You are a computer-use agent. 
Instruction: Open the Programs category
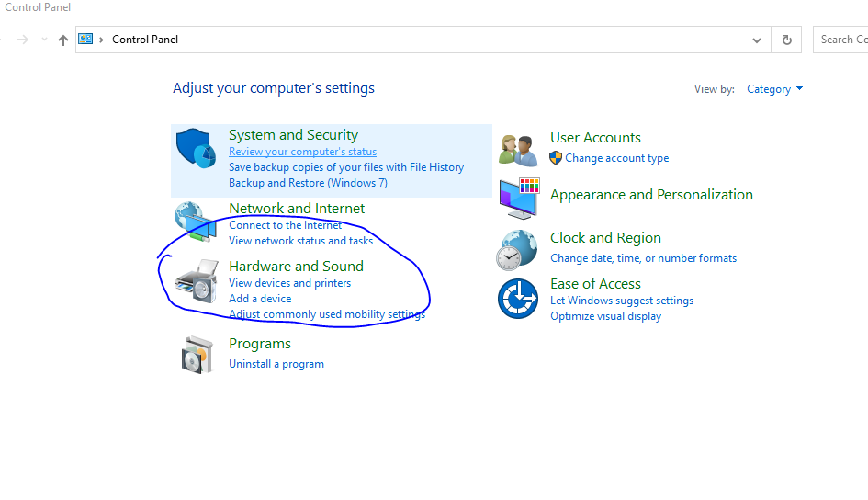(x=260, y=344)
